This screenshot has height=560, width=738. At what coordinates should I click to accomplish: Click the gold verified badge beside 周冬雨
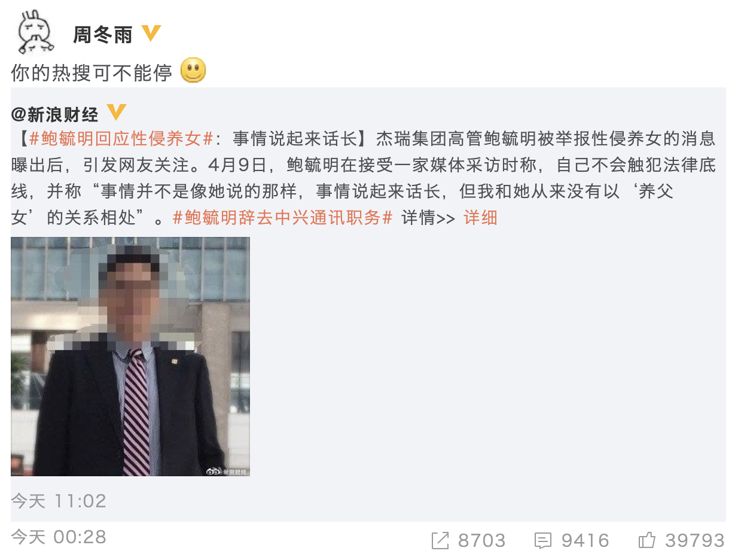click(x=151, y=34)
